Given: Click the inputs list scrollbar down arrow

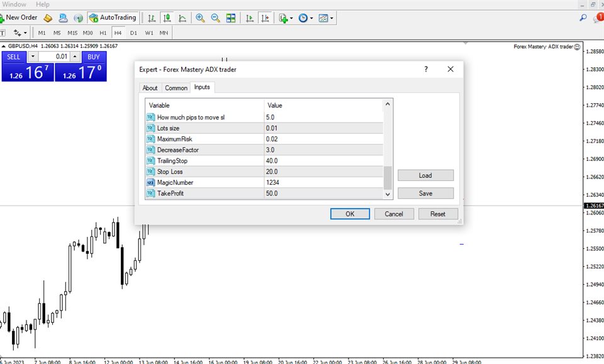Looking at the screenshot, I should click(x=388, y=195).
